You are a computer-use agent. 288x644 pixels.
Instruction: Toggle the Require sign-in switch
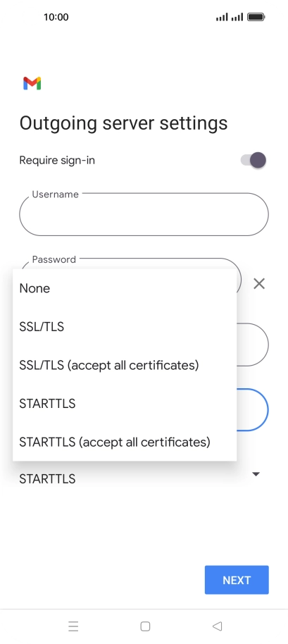pyautogui.click(x=253, y=160)
